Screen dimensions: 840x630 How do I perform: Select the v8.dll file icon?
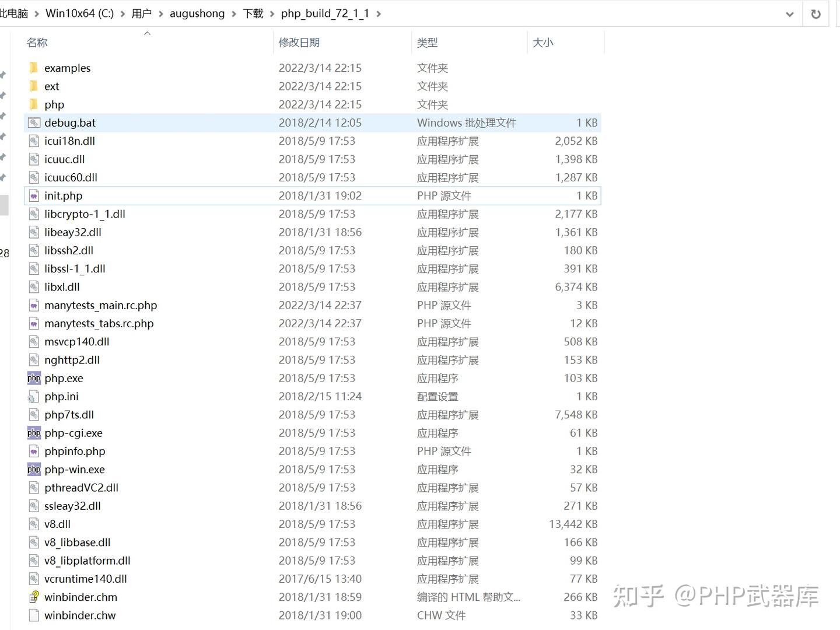tap(34, 524)
